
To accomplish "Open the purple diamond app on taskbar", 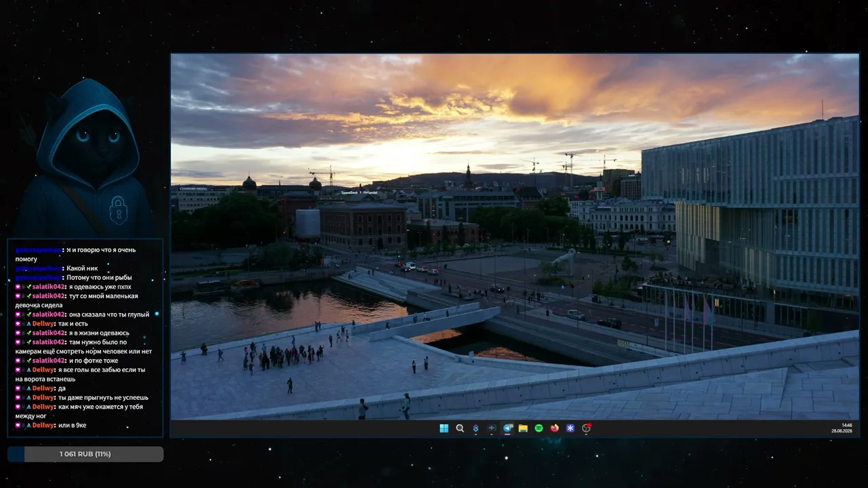I will click(475, 428).
